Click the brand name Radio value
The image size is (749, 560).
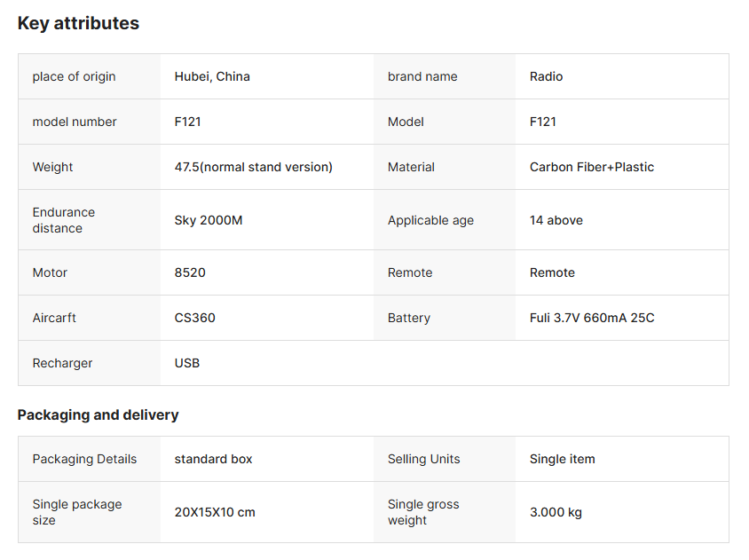pos(546,76)
